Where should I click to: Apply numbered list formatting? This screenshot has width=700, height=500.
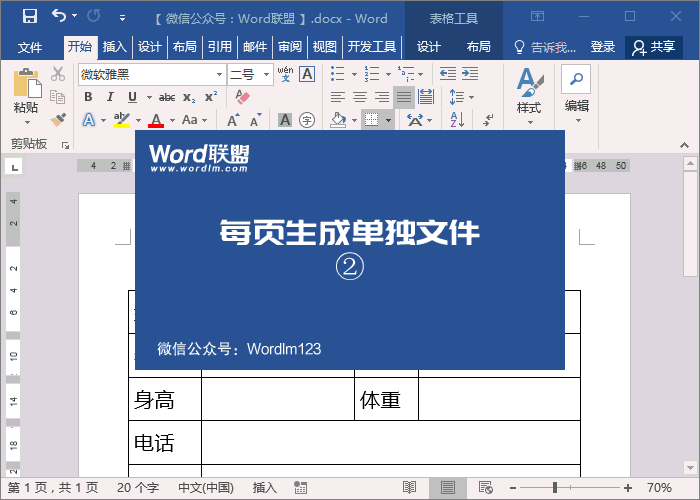(x=371, y=73)
